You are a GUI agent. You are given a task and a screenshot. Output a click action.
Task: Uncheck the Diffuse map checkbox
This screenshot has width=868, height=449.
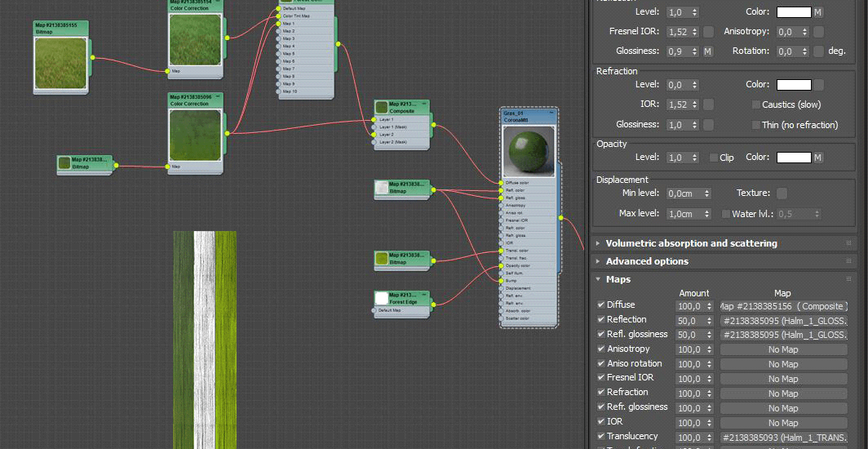(601, 305)
